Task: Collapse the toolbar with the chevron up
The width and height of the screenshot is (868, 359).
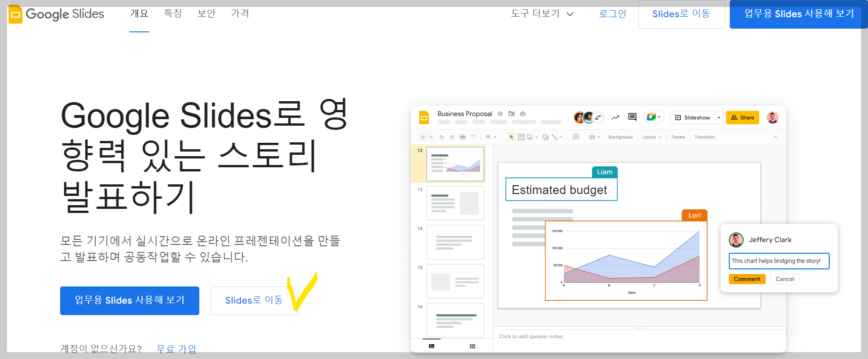Action: [776, 137]
